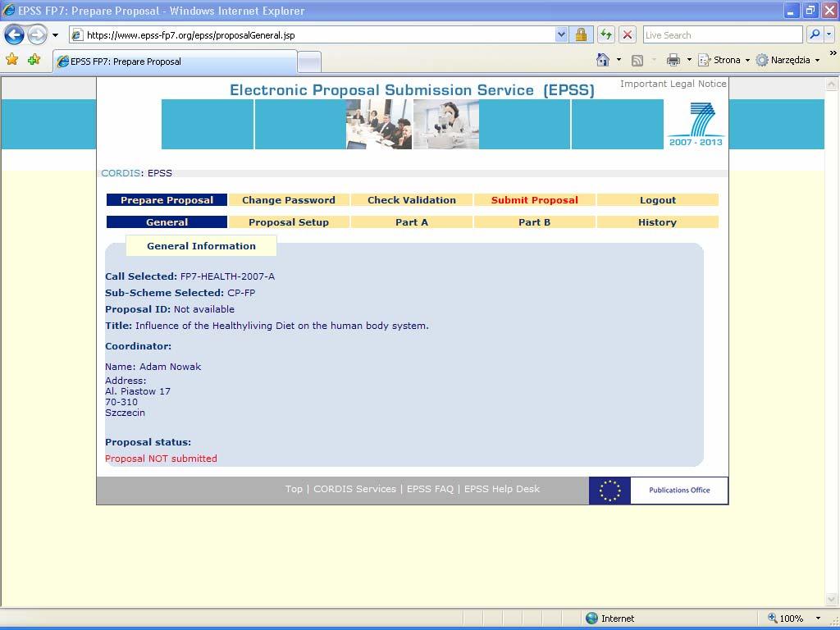The height and width of the screenshot is (630, 840).
Task: Click the meeting people banner photo
Action: click(379, 125)
